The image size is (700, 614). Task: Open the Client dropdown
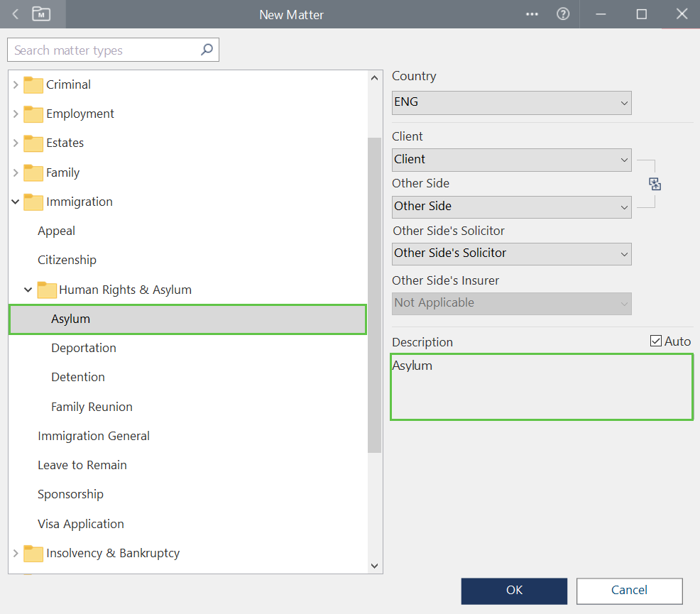coord(511,160)
